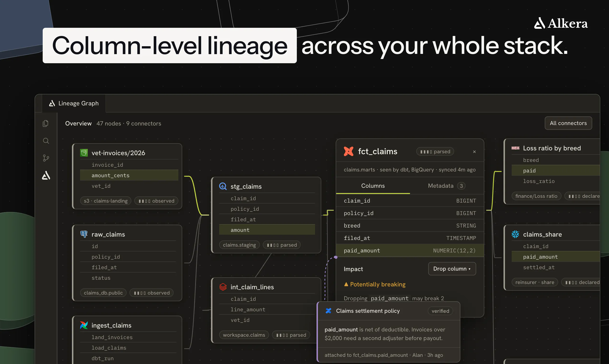Viewport: 609px width, 364px height.
Task: Select the load_claims task in ingest_claims
Action: [x=128, y=348]
